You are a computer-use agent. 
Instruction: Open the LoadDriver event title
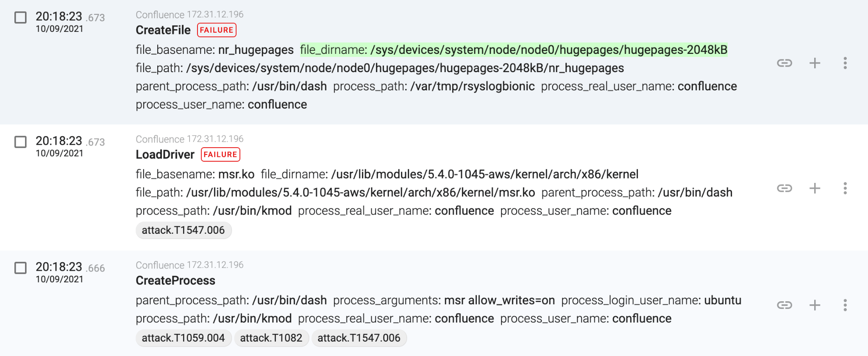[165, 154]
